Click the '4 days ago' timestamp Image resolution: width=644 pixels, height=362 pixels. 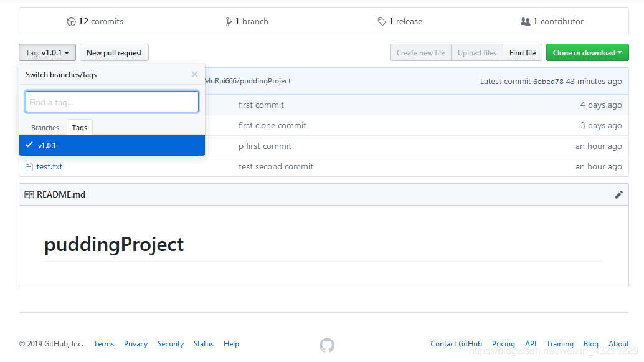click(601, 105)
